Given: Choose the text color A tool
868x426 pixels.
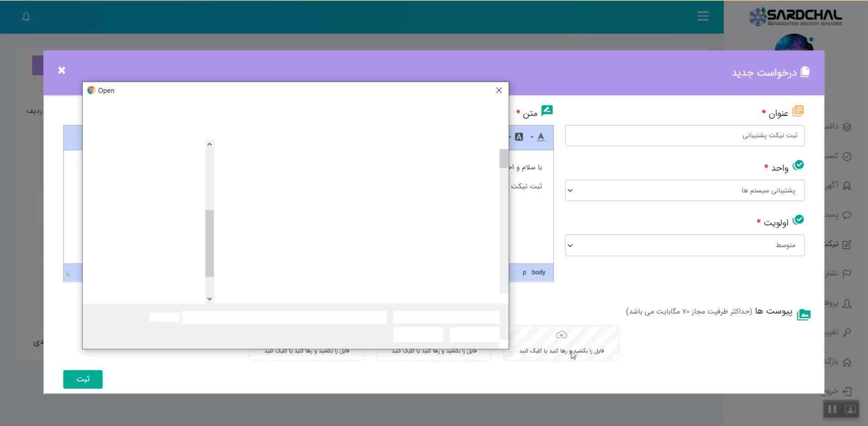Looking at the screenshot, I should 540,137.
